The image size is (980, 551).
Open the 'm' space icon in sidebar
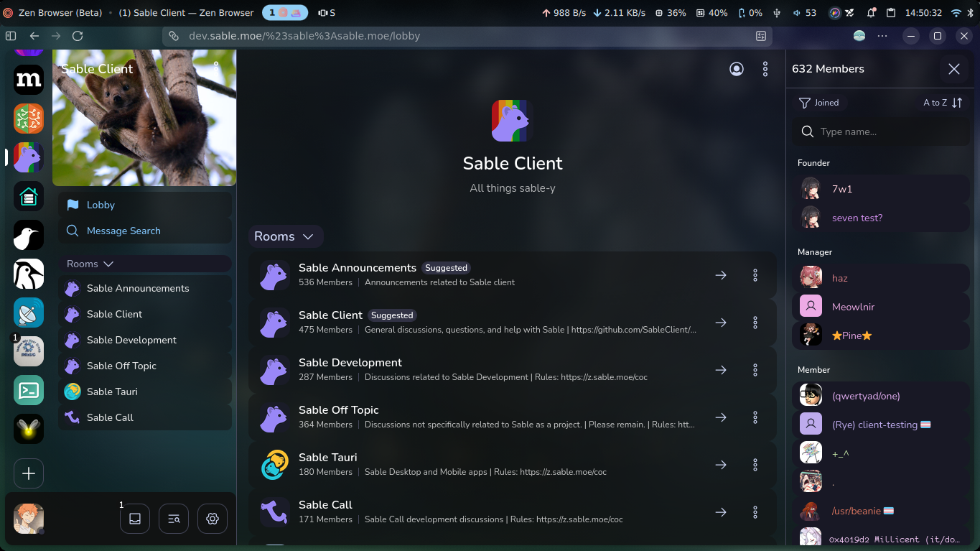pyautogui.click(x=29, y=80)
